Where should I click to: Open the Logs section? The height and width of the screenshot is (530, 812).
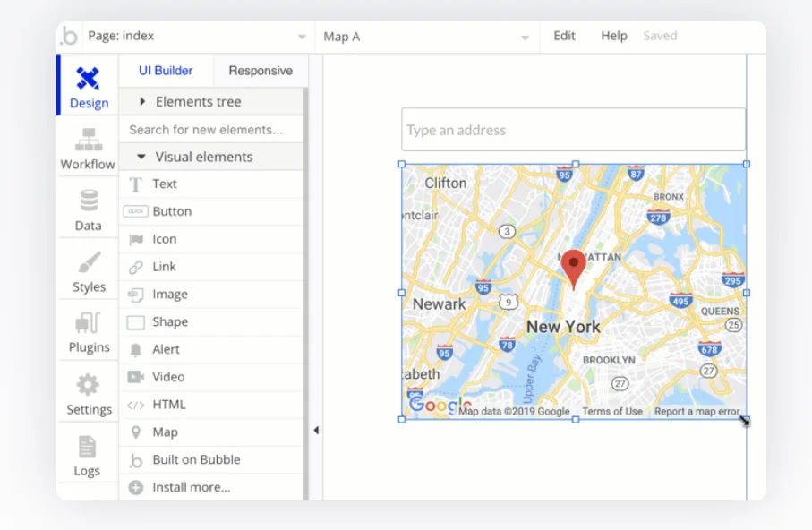[x=88, y=457]
